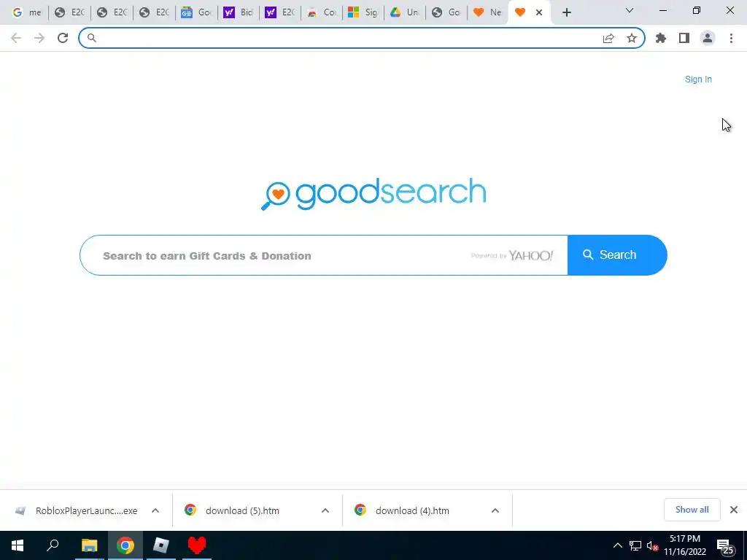
Task: Show hidden system tray icons
Action: click(617, 545)
